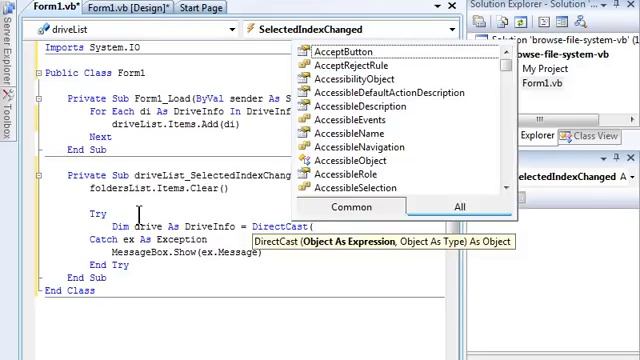Open the driveList class name dropdown
The image size is (640, 360).
[232, 29]
